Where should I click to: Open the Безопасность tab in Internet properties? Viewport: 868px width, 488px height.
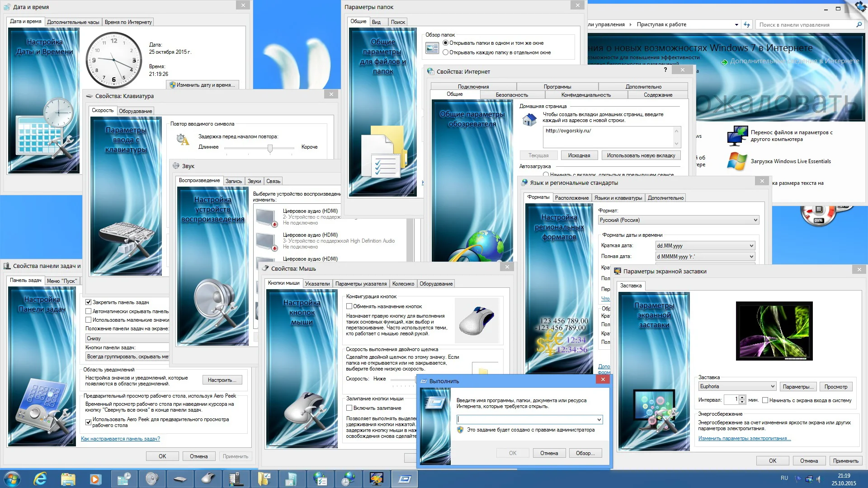tap(511, 95)
